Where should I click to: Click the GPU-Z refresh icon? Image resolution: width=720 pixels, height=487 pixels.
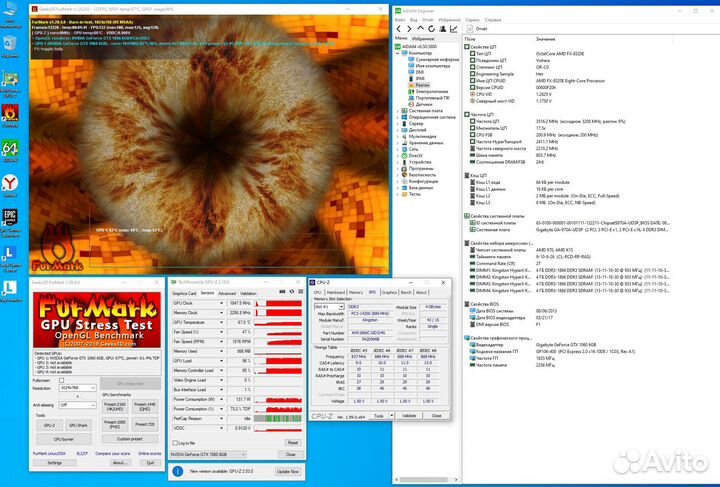point(292,292)
